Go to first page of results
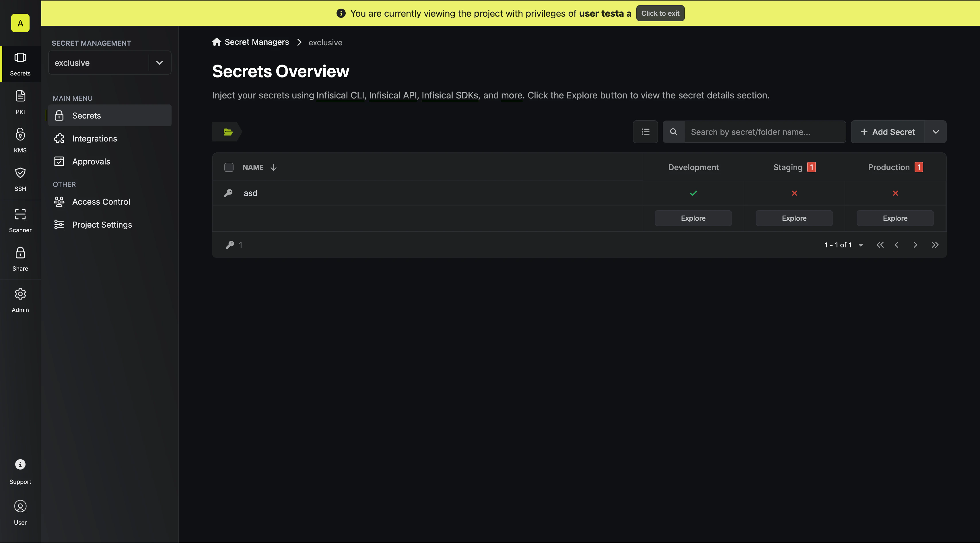The image size is (980, 543). (x=880, y=245)
